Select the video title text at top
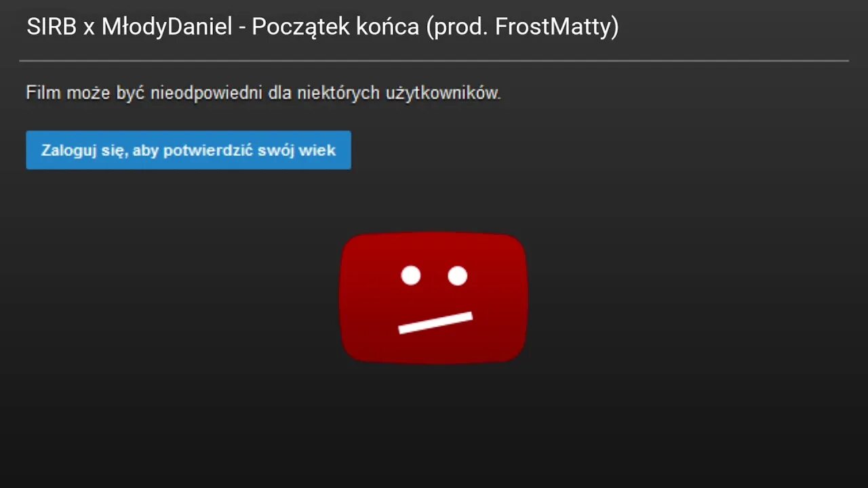This screenshot has width=868, height=488. click(323, 27)
